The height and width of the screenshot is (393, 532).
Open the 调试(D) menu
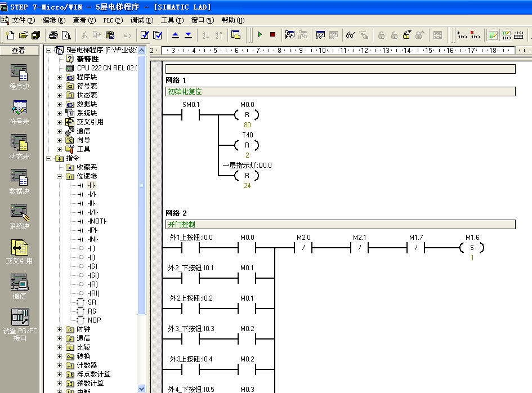pos(142,20)
